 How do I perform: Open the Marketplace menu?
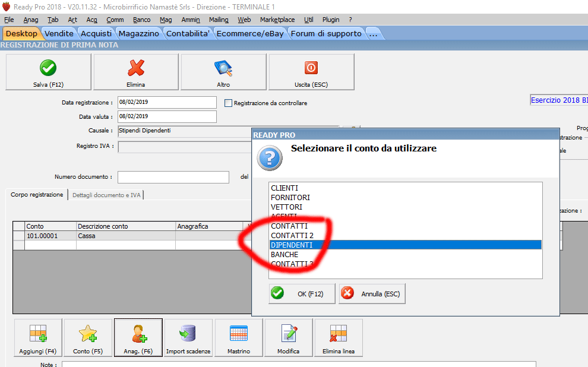[x=277, y=20]
